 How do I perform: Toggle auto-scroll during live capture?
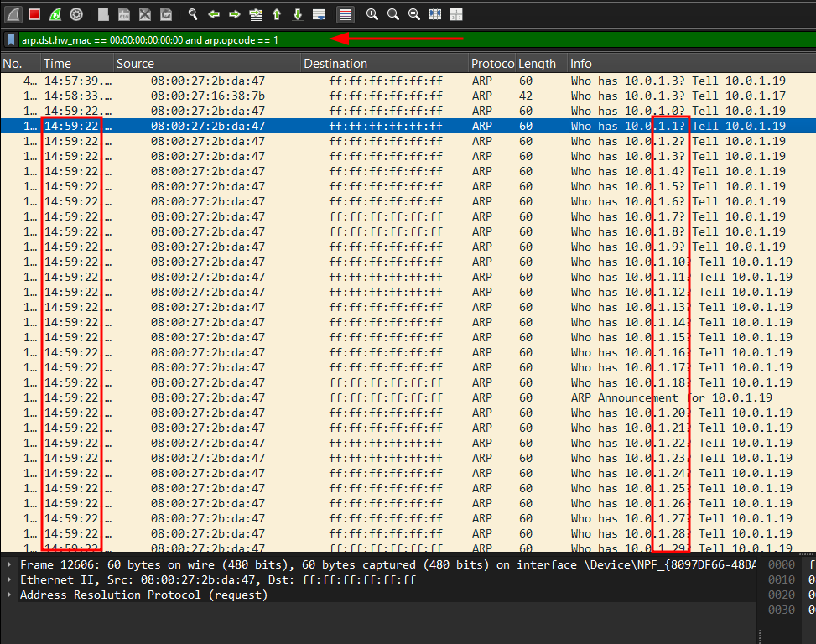coord(319,14)
